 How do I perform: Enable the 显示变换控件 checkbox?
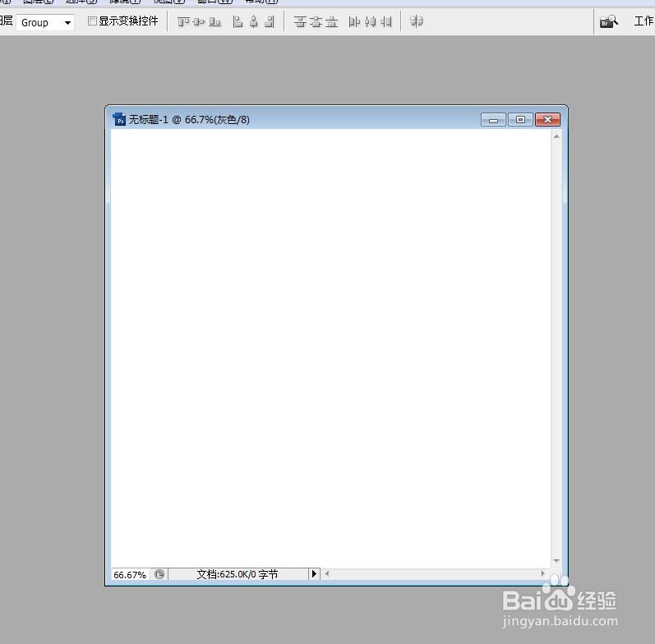(x=92, y=21)
